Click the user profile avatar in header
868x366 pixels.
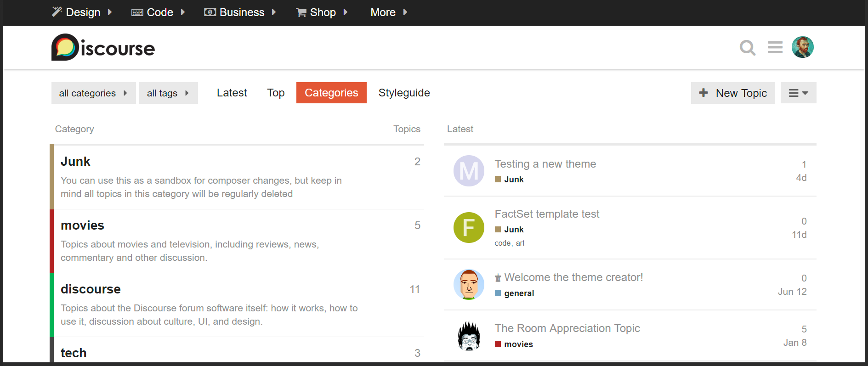click(802, 47)
